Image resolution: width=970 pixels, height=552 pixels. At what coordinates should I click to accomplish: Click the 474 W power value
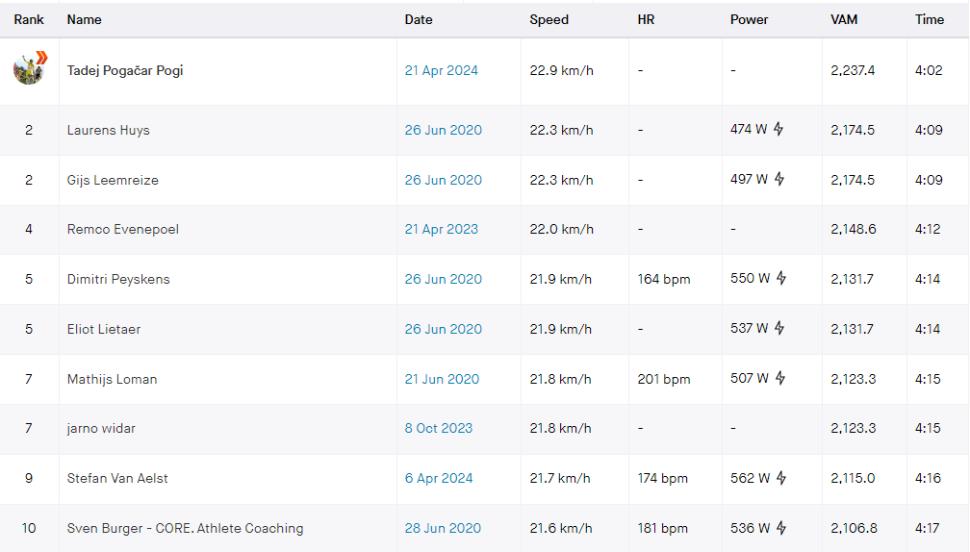click(749, 129)
